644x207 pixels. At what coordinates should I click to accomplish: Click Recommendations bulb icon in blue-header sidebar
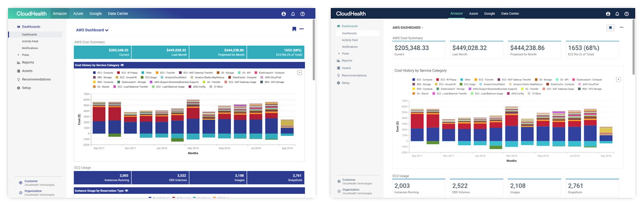[19, 80]
